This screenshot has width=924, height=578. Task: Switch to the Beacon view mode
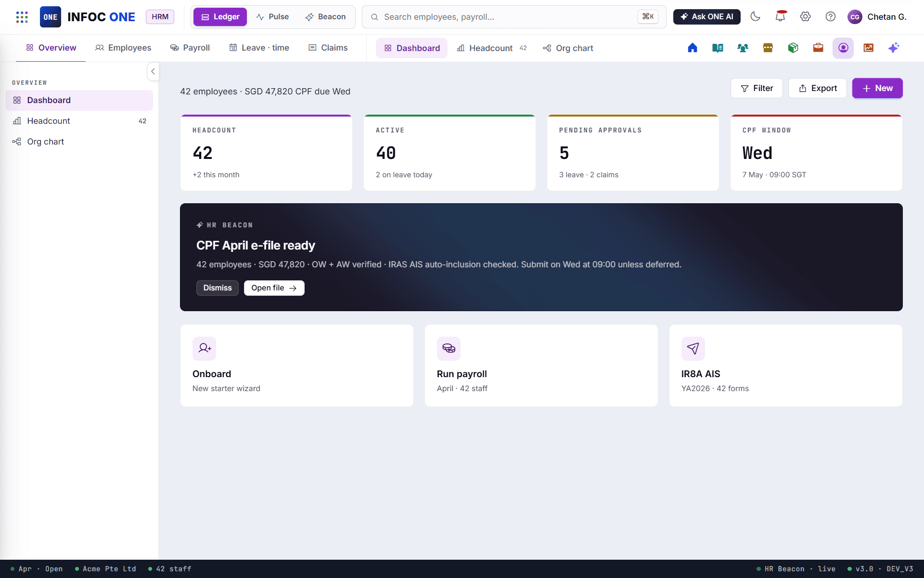coord(325,17)
